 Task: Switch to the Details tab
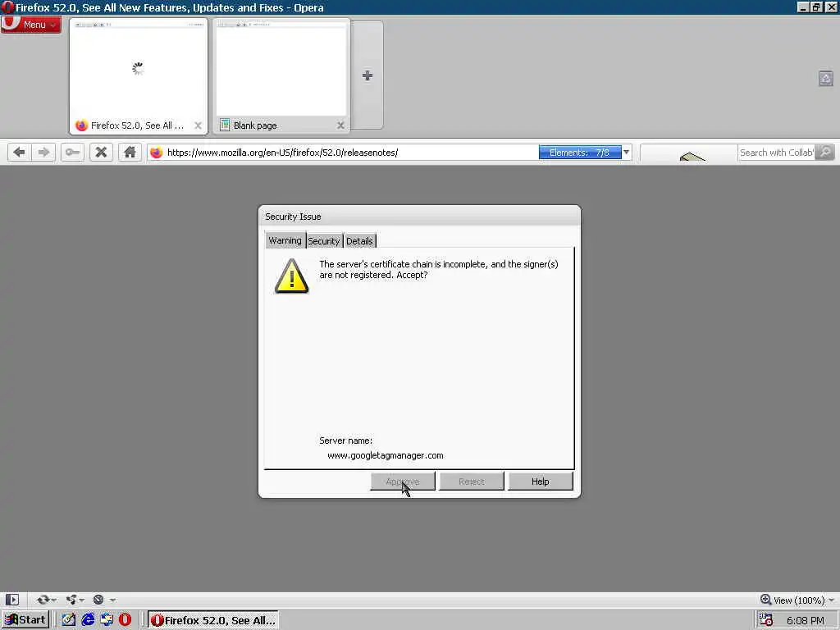359,241
